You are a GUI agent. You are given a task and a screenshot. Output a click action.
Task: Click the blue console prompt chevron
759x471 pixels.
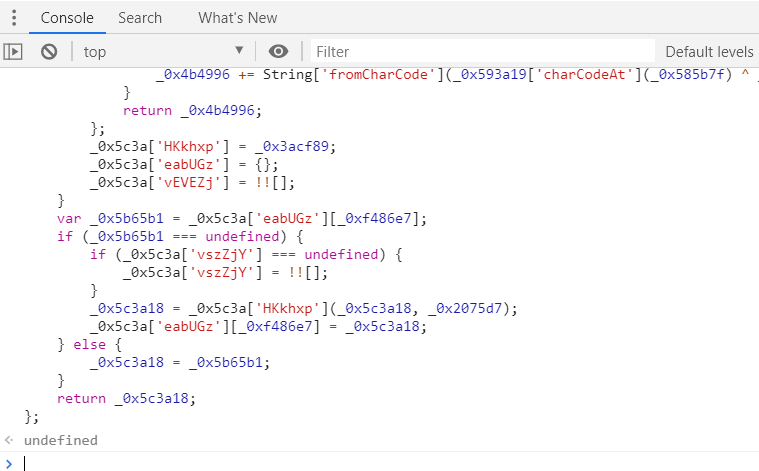click(x=9, y=462)
